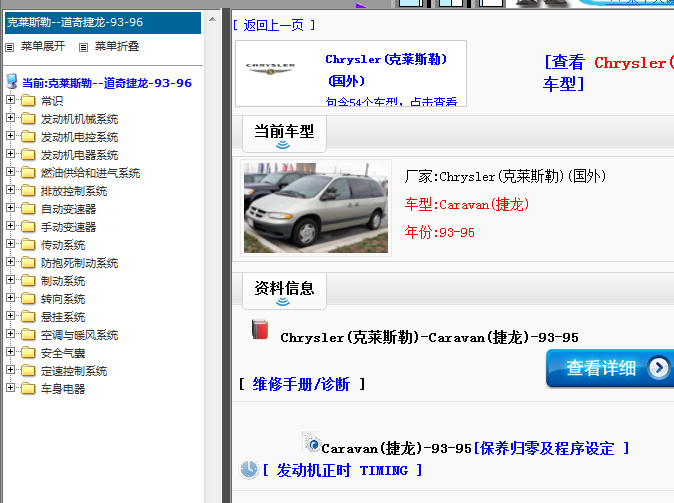This screenshot has width=674, height=503.
Task: Click the 常识 folder icon
Action: 28,101
